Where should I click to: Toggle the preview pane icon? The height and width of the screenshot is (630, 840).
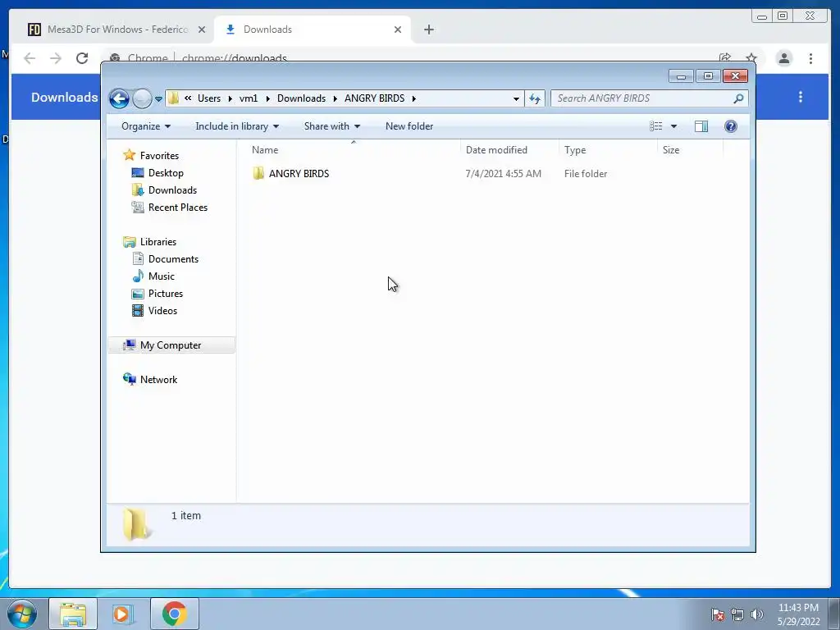pos(701,126)
